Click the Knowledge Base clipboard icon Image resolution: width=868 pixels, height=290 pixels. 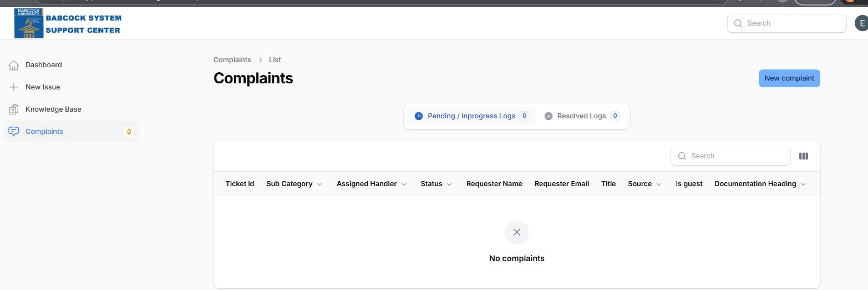pos(14,109)
